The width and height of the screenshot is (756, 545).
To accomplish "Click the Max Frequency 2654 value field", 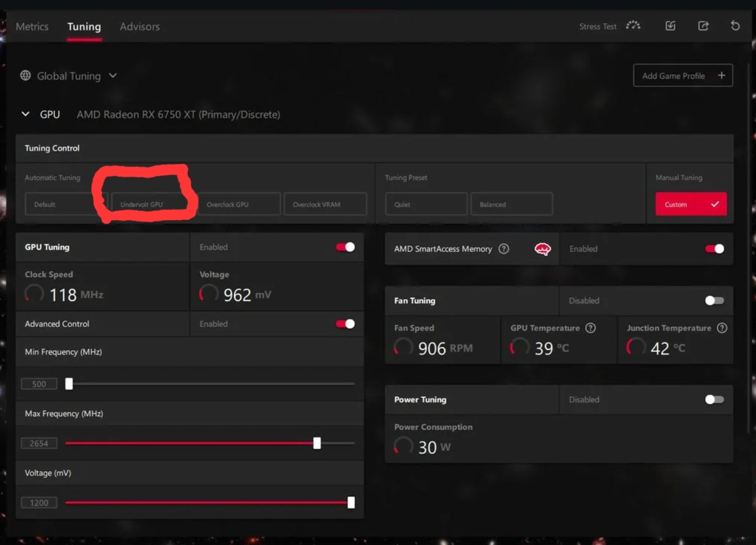I will 39,443.
